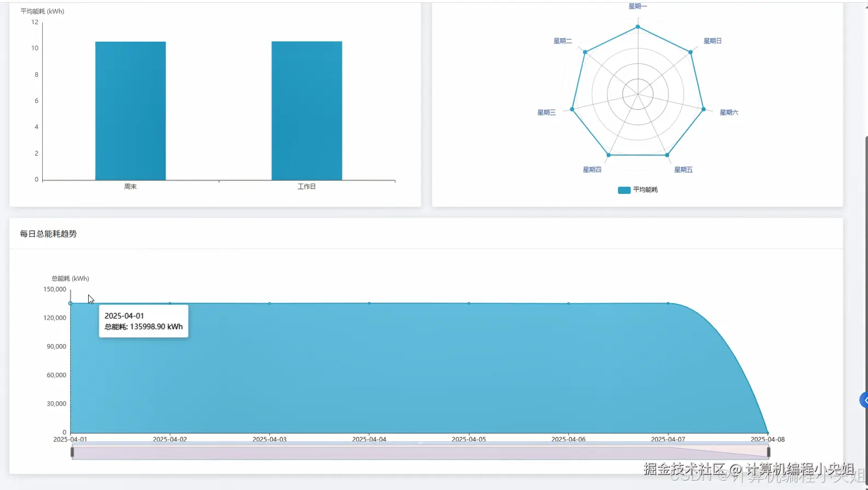Click the 2025-04-06 data point
Image resolution: width=868 pixels, height=490 pixels.
[x=568, y=303]
